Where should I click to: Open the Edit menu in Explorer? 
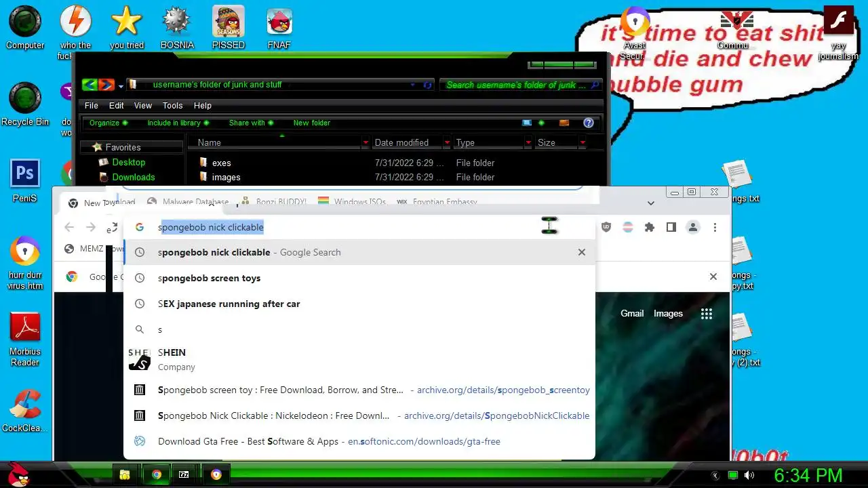click(117, 105)
